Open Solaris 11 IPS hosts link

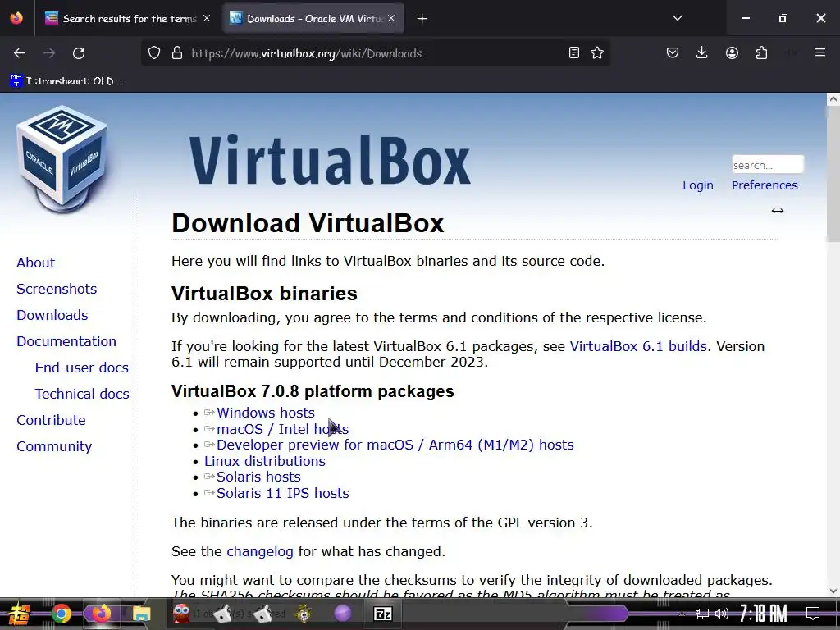tap(282, 493)
